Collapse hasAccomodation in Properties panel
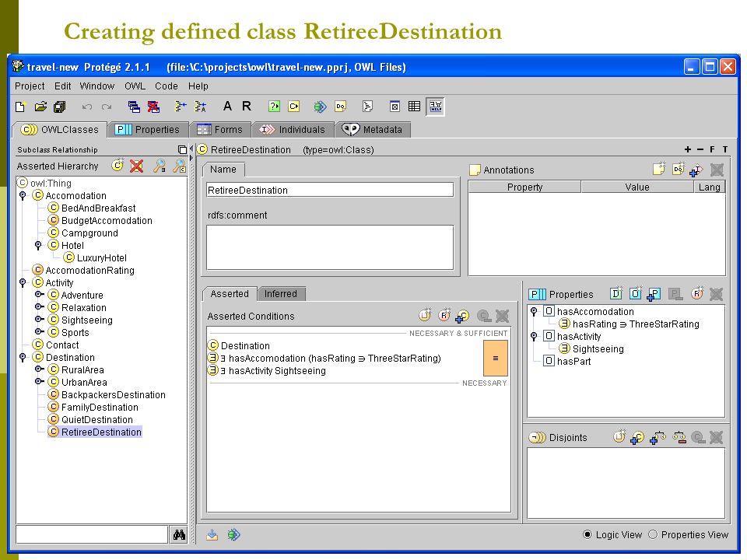Screen dimensions: 747x560 coord(534,311)
